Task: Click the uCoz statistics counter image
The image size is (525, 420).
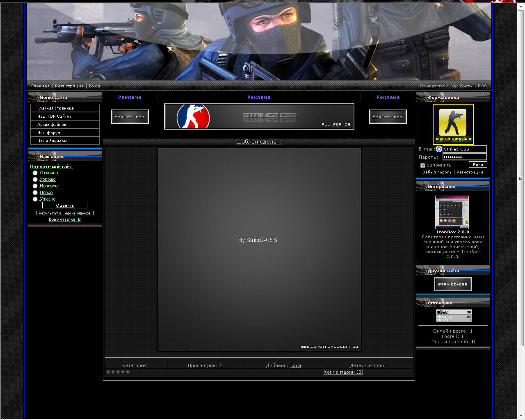Action: (454, 315)
